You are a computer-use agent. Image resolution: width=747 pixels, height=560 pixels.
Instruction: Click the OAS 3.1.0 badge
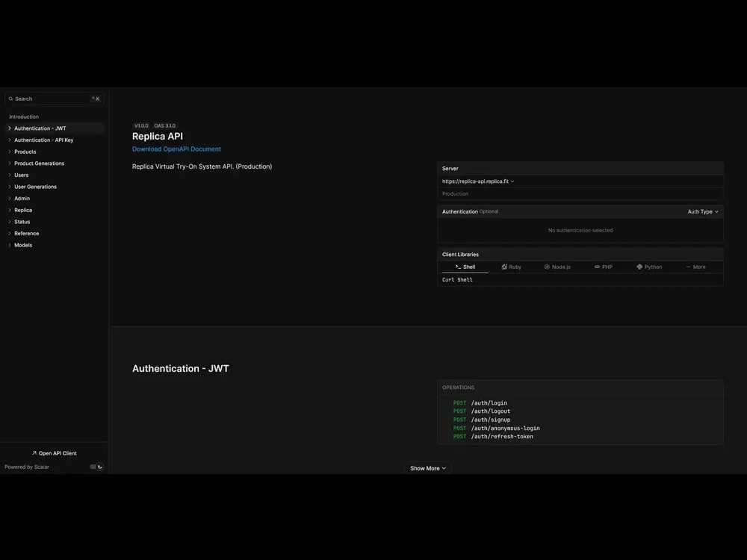[165, 126]
